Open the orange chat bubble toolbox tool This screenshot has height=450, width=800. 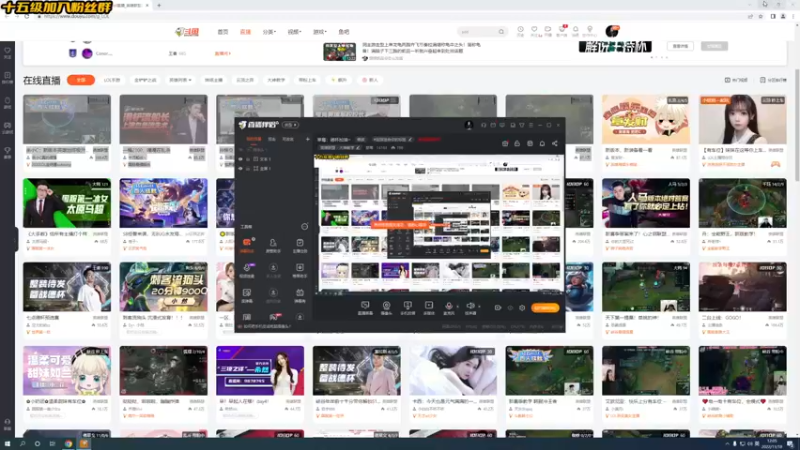click(x=247, y=244)
